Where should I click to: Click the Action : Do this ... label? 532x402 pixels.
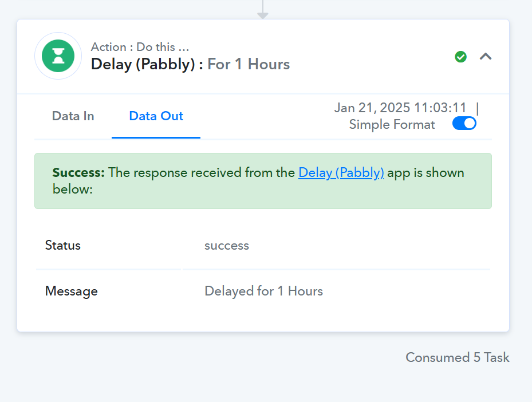pos(140,47)
